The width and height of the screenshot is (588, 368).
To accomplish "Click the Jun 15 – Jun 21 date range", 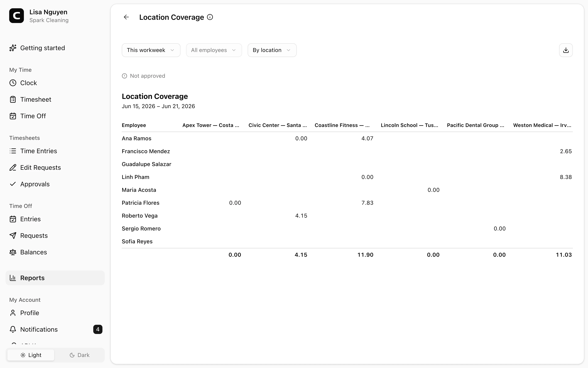I will tap(158, 106).
